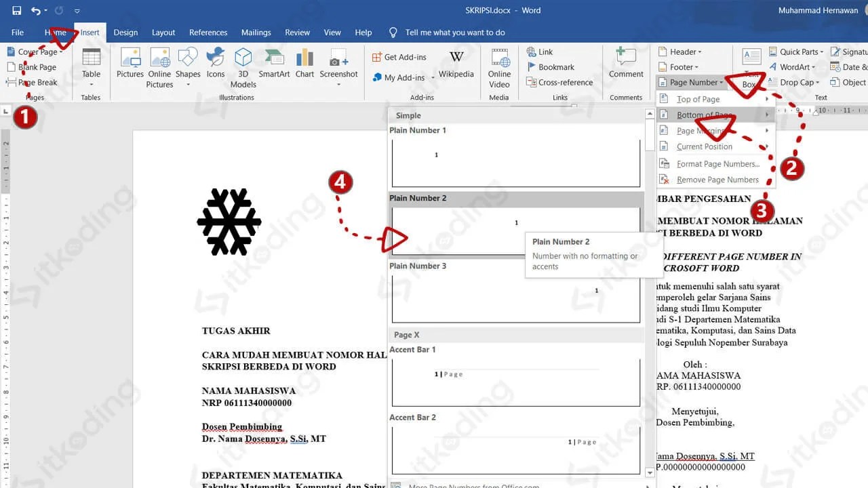Open the Footer dropdown
868x488 pixels.
click(x=679, y=67)
